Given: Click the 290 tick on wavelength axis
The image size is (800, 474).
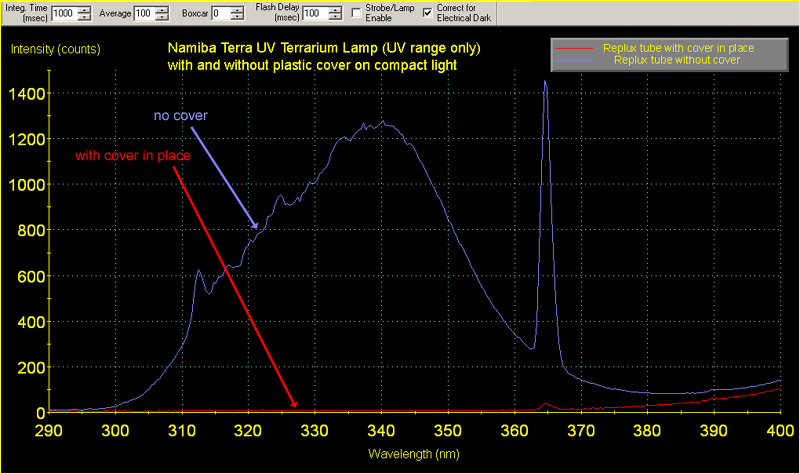Looking at the screenshot, I should pyautogui.click(x=49, y=431).
